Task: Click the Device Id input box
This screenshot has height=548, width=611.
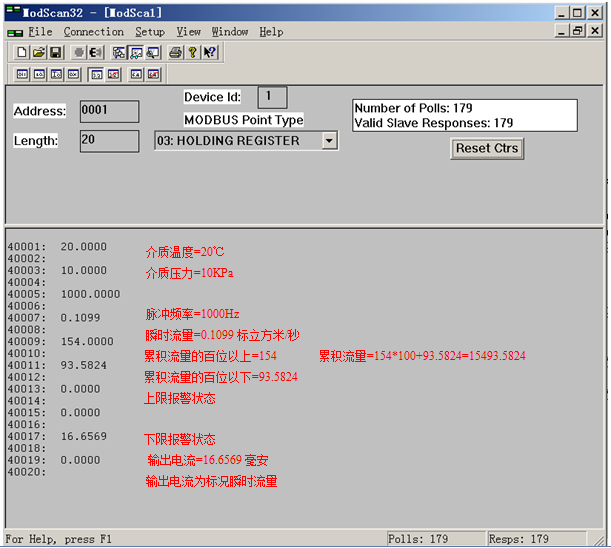Action: coord(272,97)
